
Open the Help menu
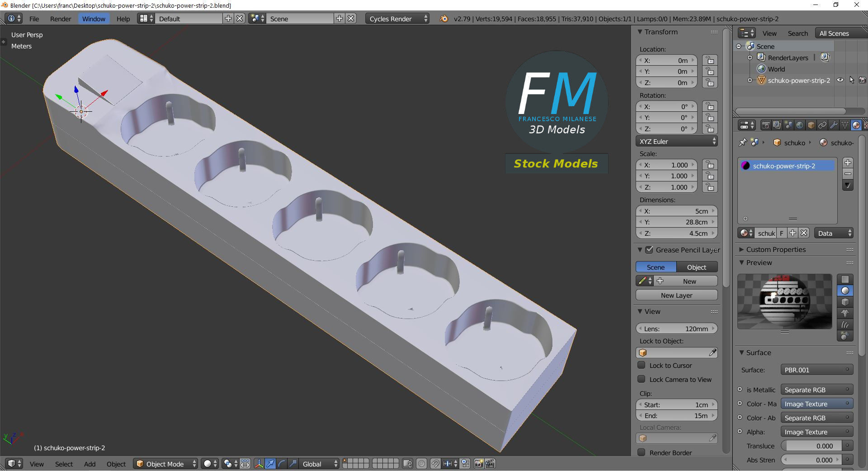click(123, 19)
